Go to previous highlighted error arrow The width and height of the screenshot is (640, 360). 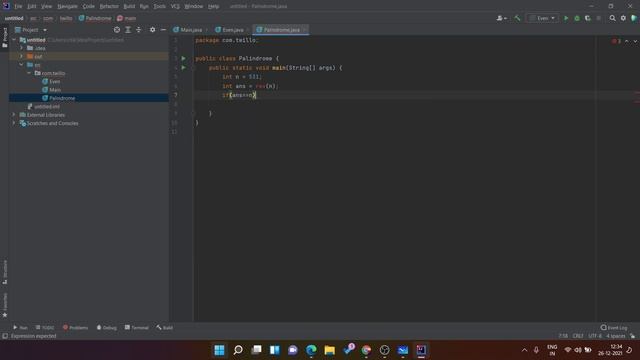pos(627,41)
